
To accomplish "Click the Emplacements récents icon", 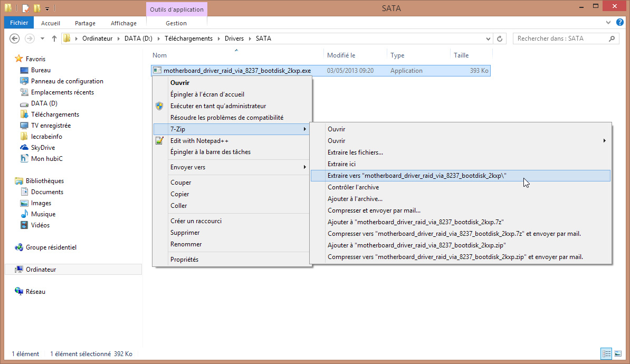I will click(x=24, y=92).
